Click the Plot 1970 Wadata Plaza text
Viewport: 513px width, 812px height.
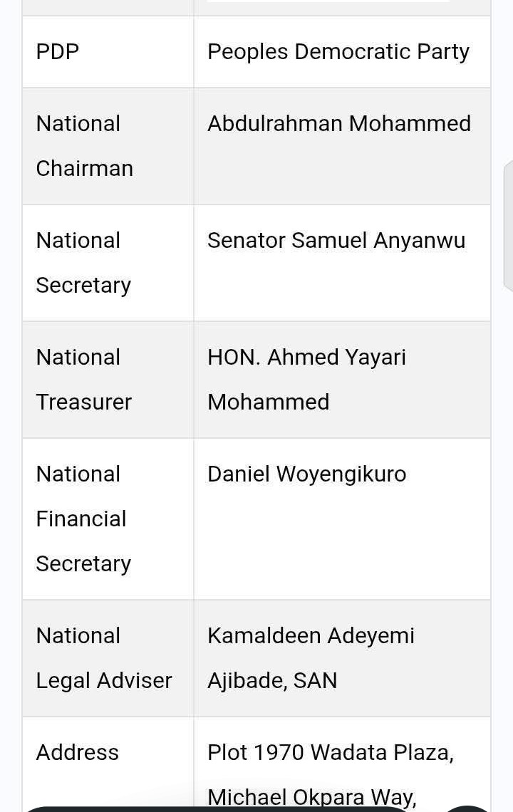coord(331,753)
